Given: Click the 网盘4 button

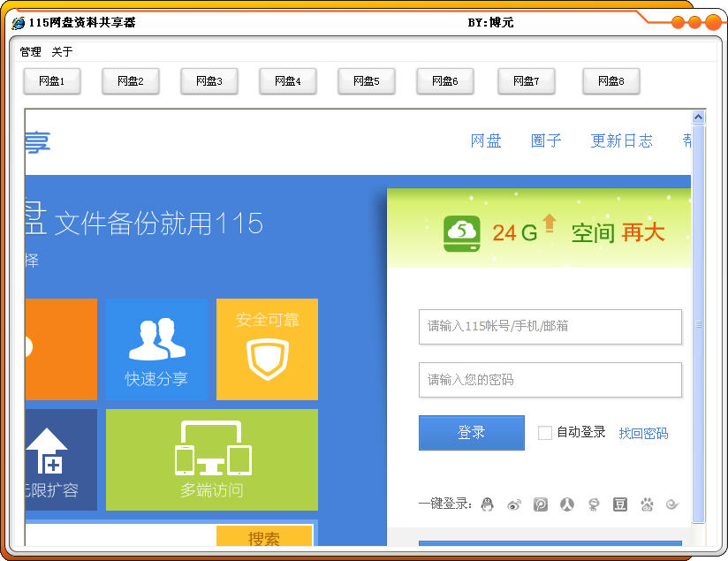Looking at the screenshot, I should tap(288, 81).
